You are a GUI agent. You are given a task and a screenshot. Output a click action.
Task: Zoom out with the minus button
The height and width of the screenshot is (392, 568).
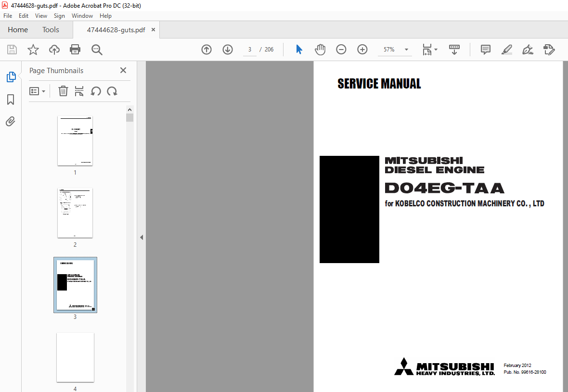[341, 50]
